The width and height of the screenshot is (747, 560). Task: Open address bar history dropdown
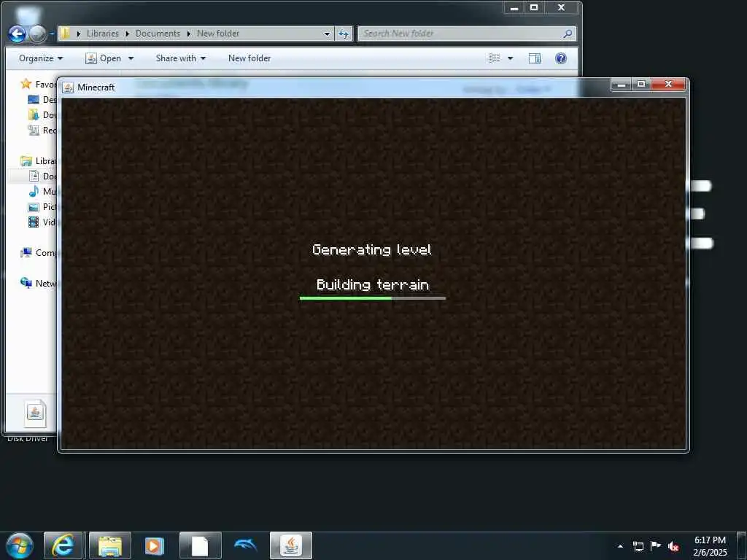(327, 34)
